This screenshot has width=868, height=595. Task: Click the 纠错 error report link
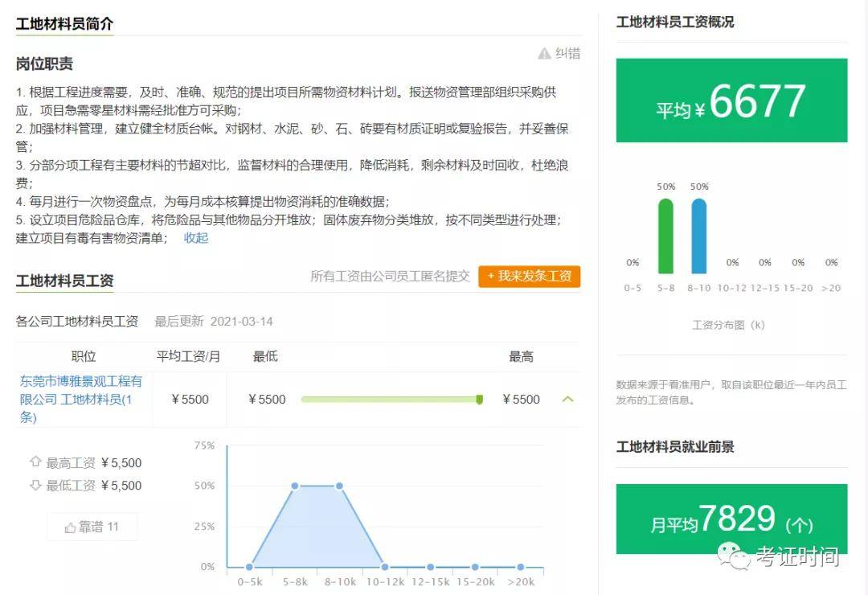click(x=567, y=53)
